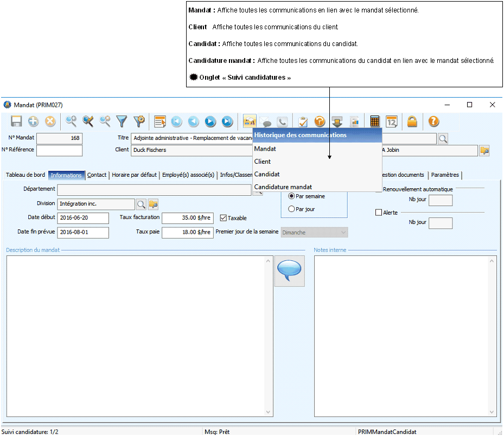Open the calculator tool
The image size is (504, 436).
tap(375, 121)
